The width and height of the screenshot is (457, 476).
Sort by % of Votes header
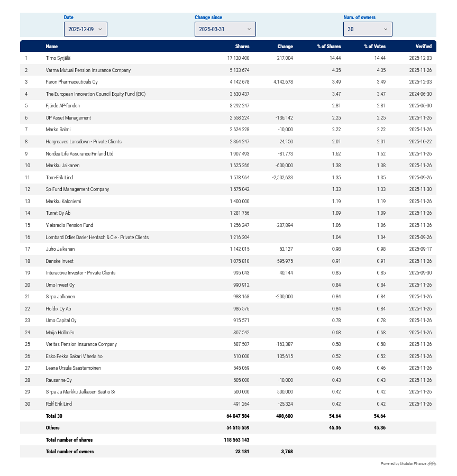point(374,47)
